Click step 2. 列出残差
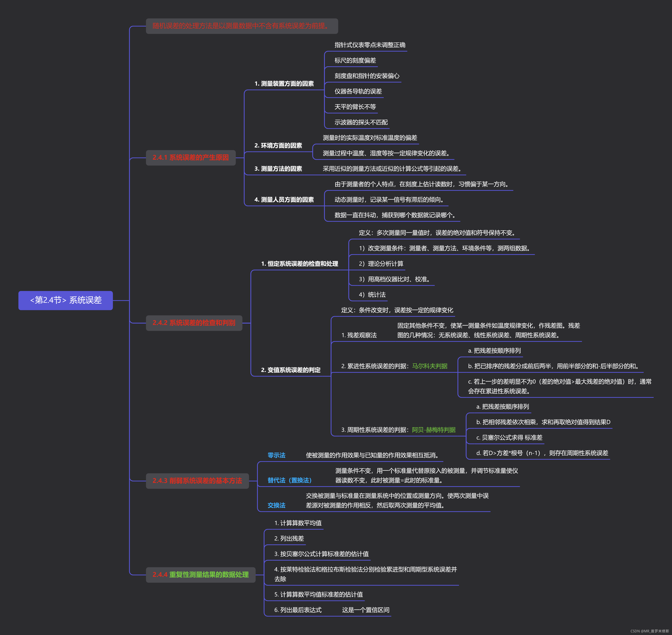 289,538
